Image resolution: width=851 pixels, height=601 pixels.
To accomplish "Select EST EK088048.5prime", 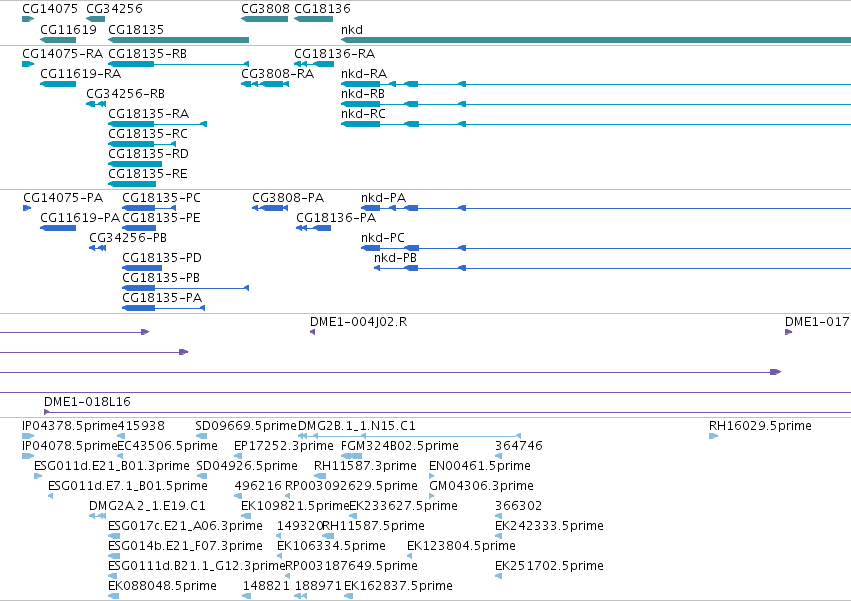I will [x=162, y=587].
